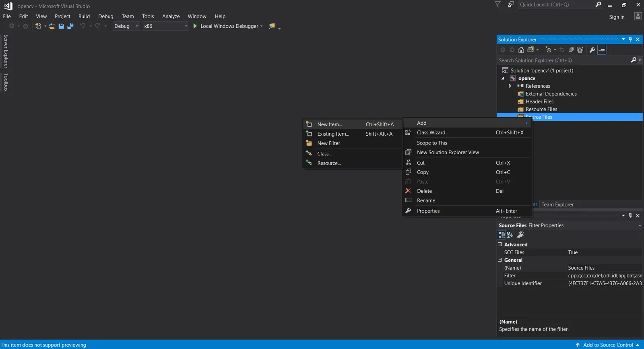Toggle Preview Selected Items in Solution Explorer
The height and width of the screenshot is (349, 644).
602,50
